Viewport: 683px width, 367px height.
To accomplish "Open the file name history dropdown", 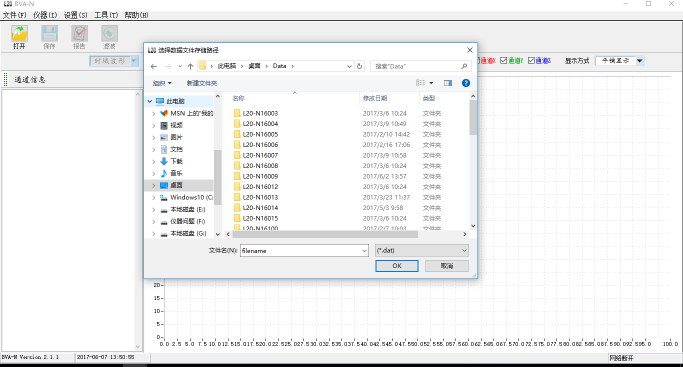I will [x=364, y=251].
